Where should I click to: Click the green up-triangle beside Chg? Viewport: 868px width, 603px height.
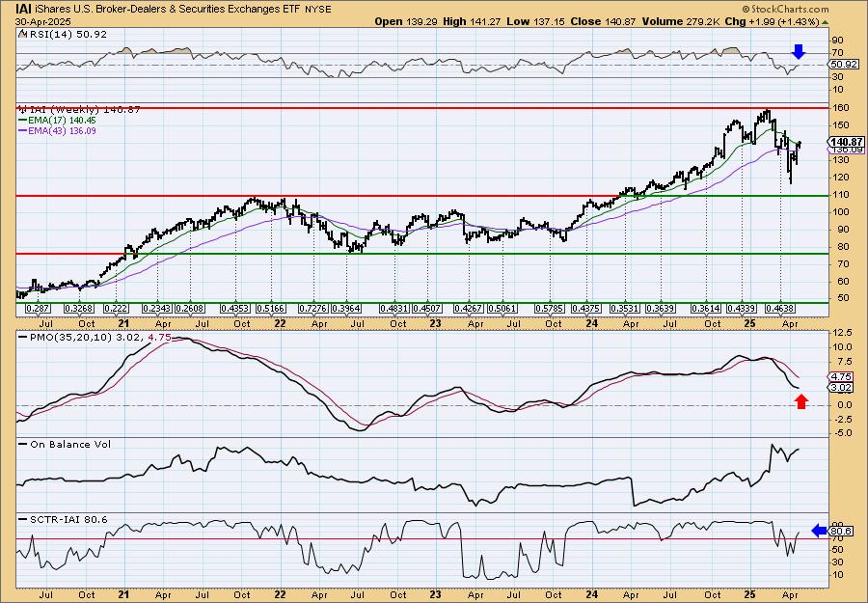click(825, 22)
